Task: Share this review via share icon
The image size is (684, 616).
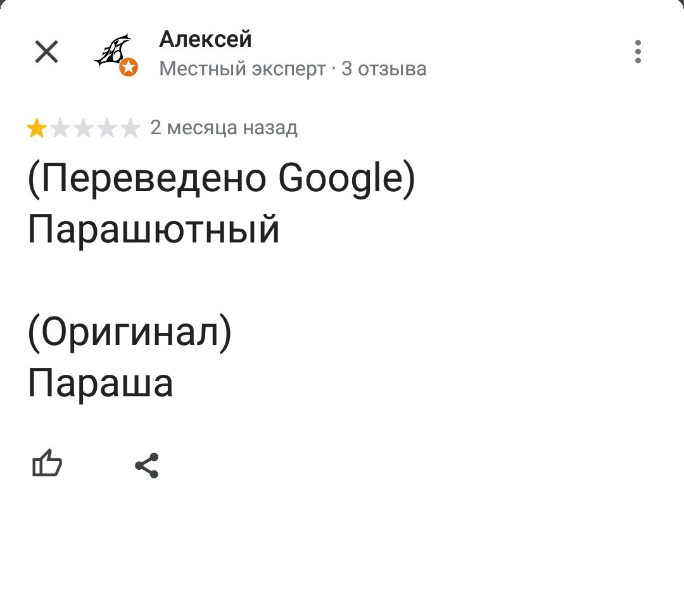Action: click(x=147, y=465)
